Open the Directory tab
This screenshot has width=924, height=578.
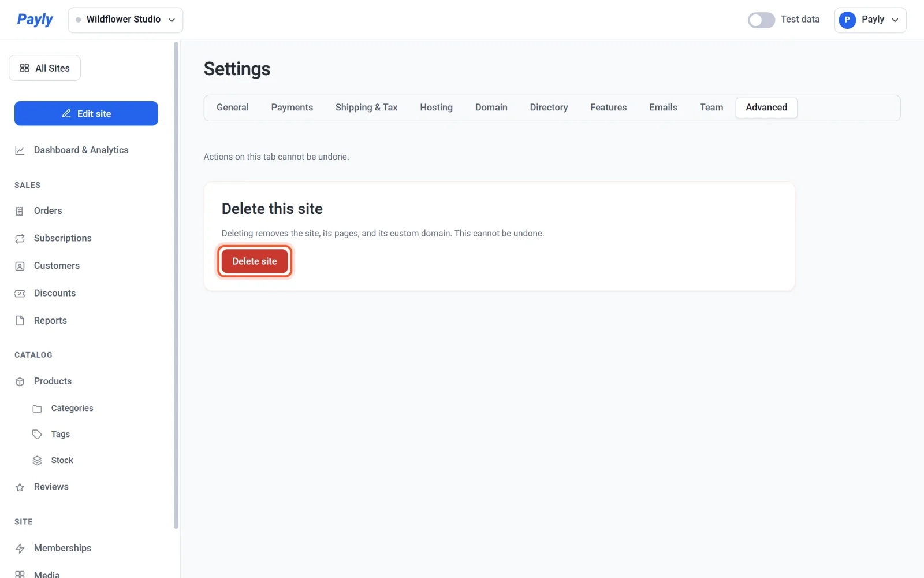point(549,108)
